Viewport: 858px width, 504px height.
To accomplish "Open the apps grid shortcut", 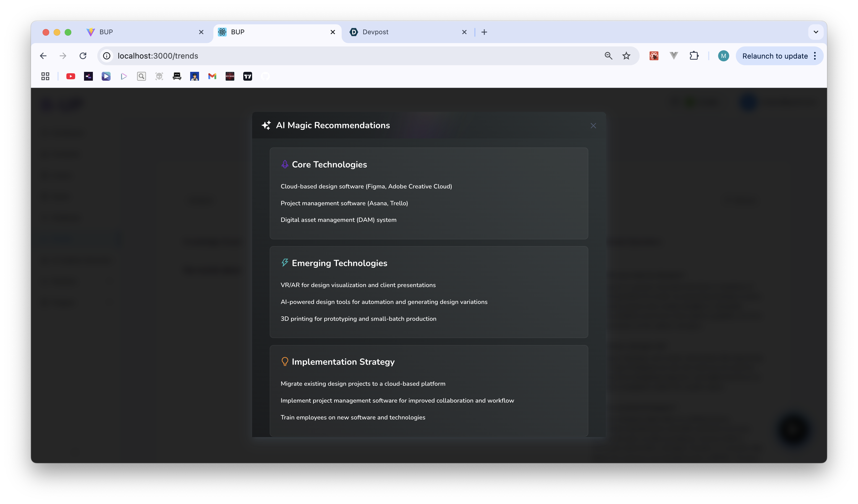I will (x=45, y=76).
